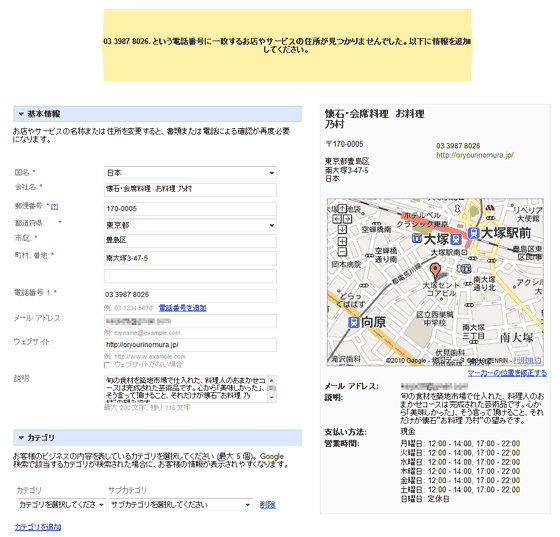
Task: Click the 大塚駅前 station icon on the map
Action: (474, 233)
